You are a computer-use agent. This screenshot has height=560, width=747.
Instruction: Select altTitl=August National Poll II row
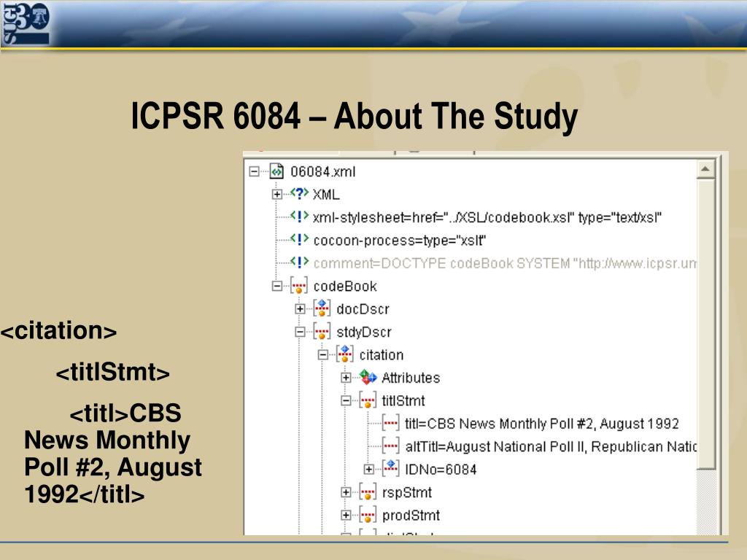[551, 447]
